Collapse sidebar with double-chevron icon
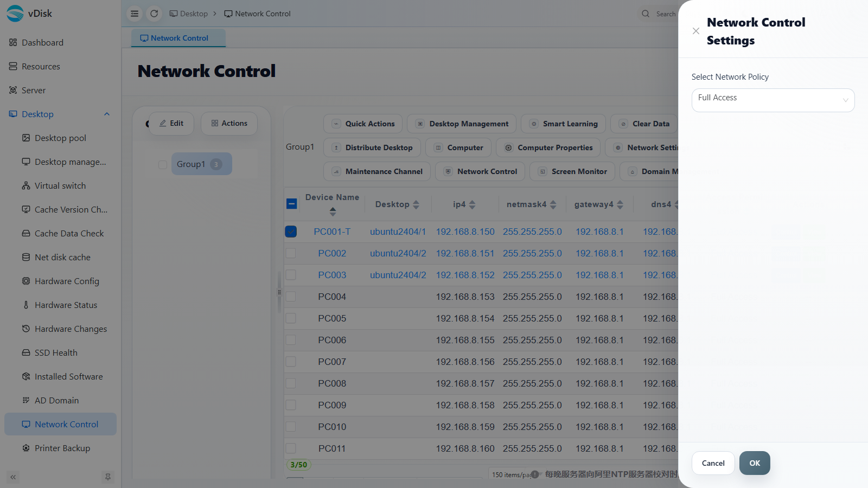This screenshot has height=488, width=868. [13, 477]
